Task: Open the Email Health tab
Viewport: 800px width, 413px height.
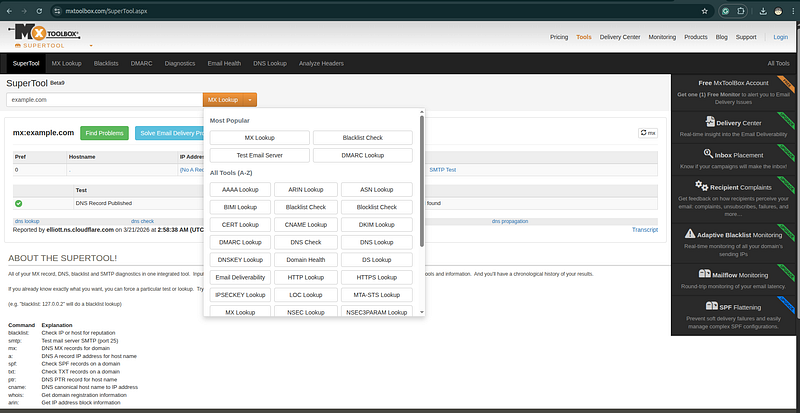Action: pyautogui.click(x=224, y=63)
